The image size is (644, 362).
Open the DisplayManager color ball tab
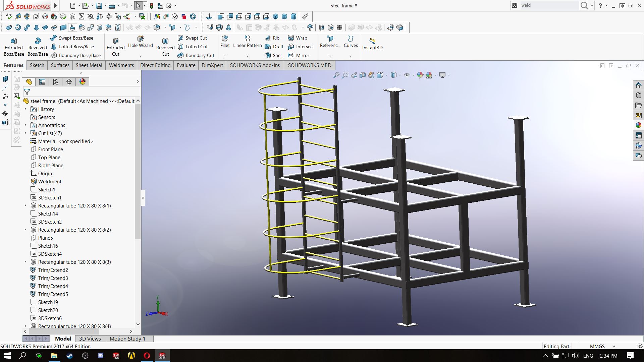point(83,82)
